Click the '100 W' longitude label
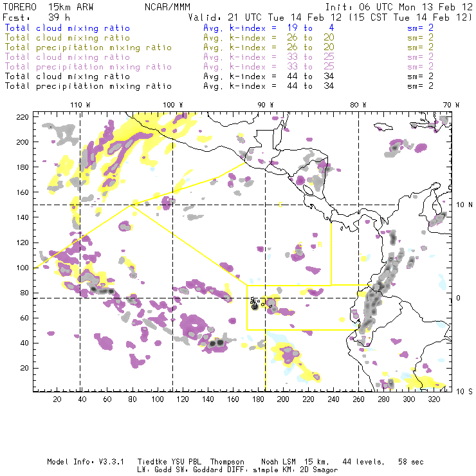The height and width of the screenshot is (476, 476). (x=173, y=105)
